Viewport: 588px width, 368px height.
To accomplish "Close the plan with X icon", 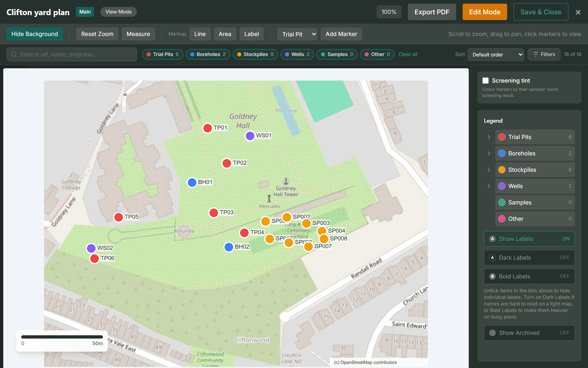I will (x=578, y=12).
